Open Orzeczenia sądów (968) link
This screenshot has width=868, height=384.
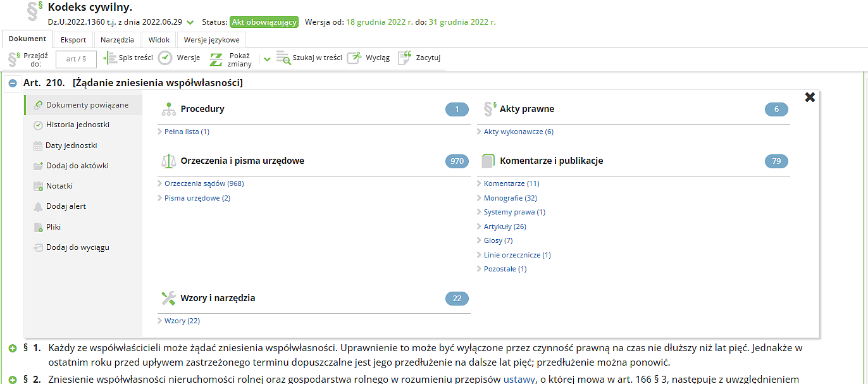point(204,183)
